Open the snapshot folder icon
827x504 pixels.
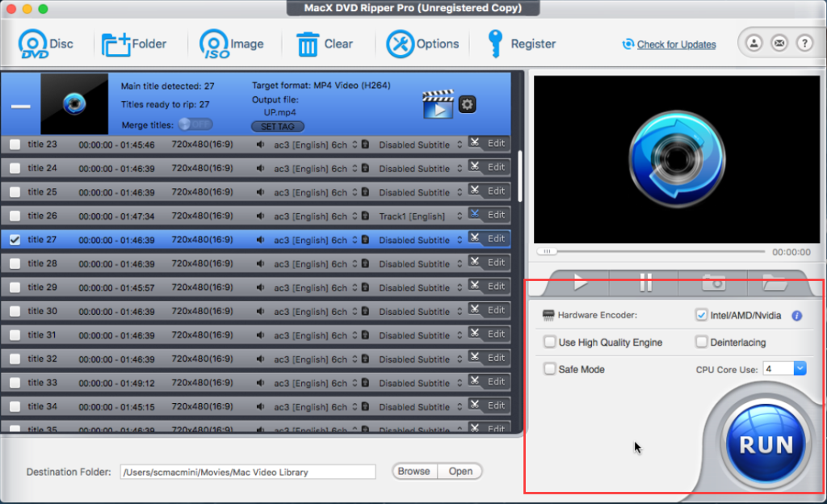click(x=775, y=283)
